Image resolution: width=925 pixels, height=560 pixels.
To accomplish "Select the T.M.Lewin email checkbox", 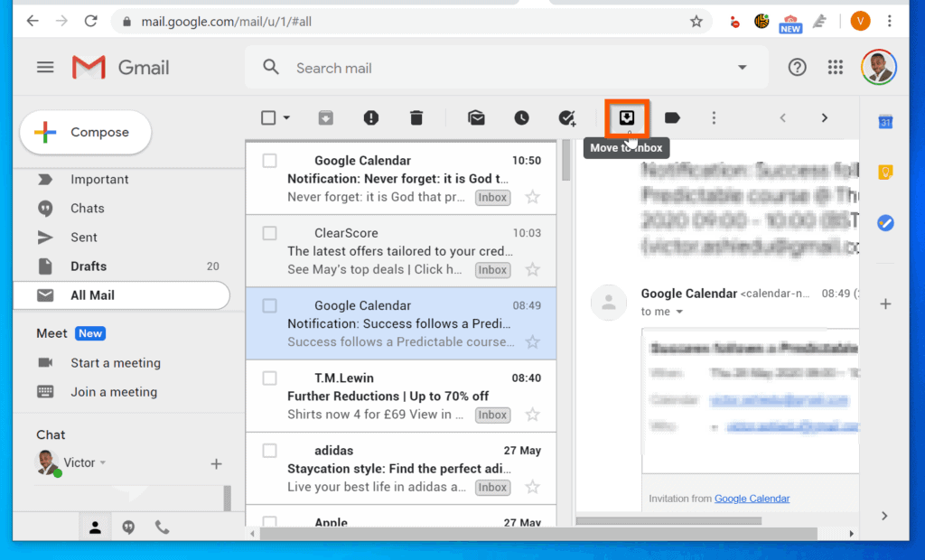I will coord(269,378).
